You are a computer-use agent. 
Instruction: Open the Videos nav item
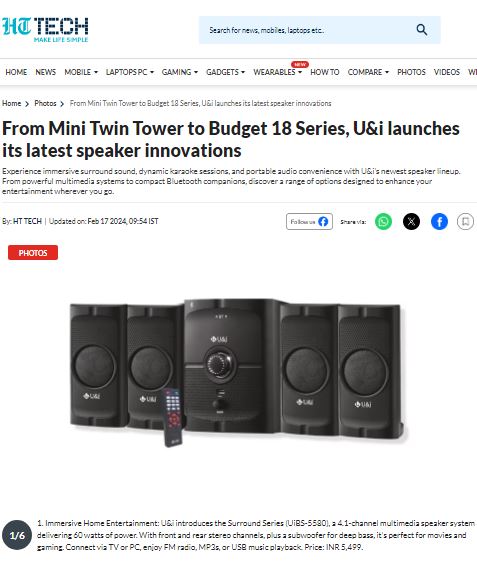point(446,72)
